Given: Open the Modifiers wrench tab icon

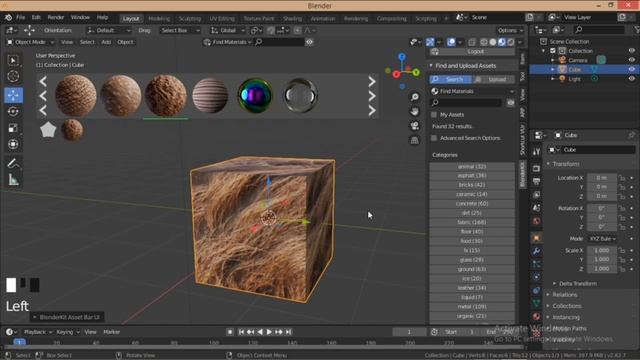Looking at the screenshot, I should pos(536,251).
